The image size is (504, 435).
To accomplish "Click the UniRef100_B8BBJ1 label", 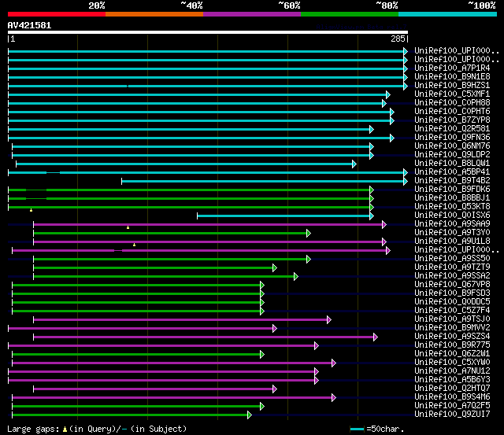I will pyautogui.click(x=452, y=198).
